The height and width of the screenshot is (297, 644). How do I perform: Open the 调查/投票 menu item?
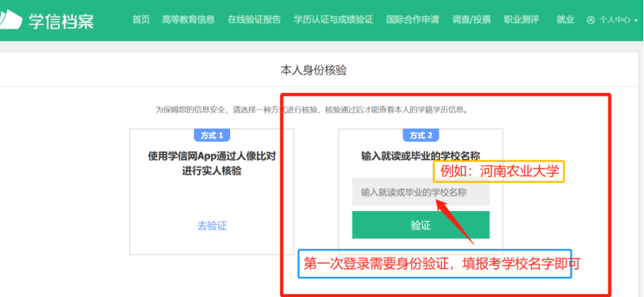471,19
